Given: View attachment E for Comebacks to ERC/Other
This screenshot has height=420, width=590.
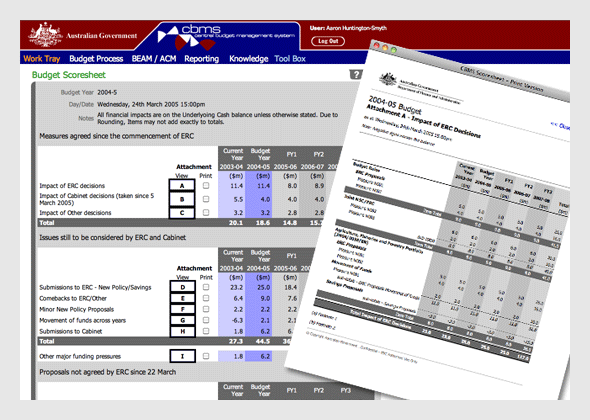Looking at the screenshot, I should [182, 298].
